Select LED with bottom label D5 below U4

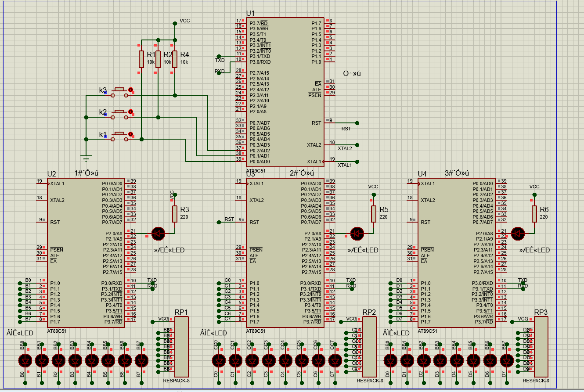coord(473,361)
